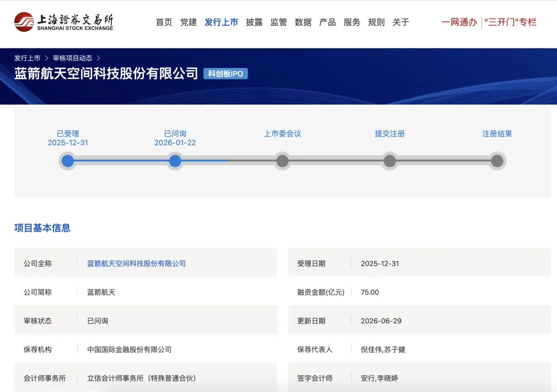Click the 保荐机构 field label
This screenshot has width=557, height=392.
pos(38,349)
